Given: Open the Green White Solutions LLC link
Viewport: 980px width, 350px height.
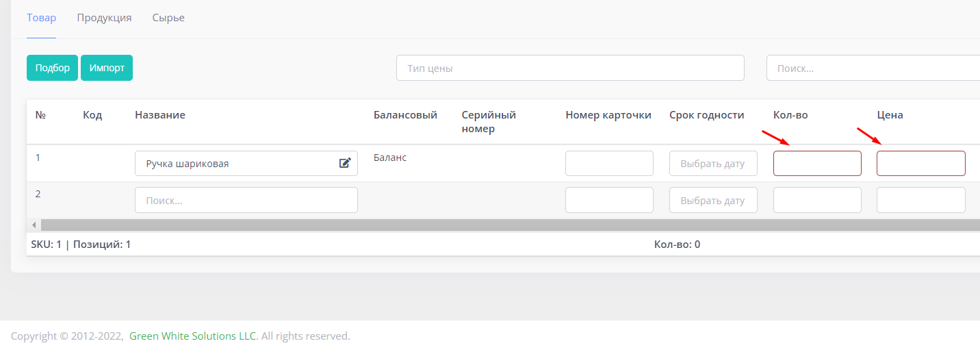Looking at the screenshot, I should pos(193,336).
